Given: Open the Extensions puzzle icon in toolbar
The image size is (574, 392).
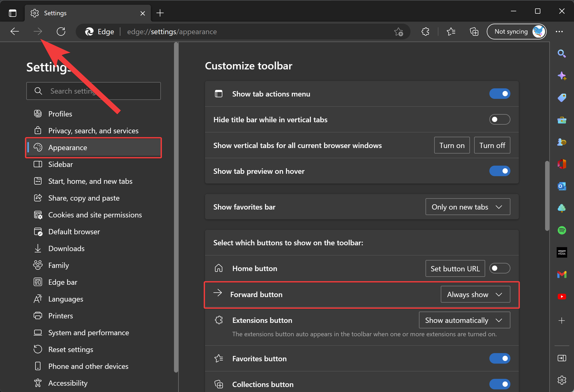Looking at the screenshot, I should click(426, 32).
